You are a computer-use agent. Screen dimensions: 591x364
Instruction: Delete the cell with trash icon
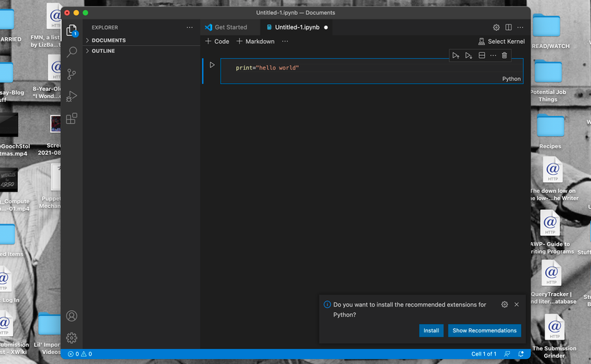click(504, 55)
